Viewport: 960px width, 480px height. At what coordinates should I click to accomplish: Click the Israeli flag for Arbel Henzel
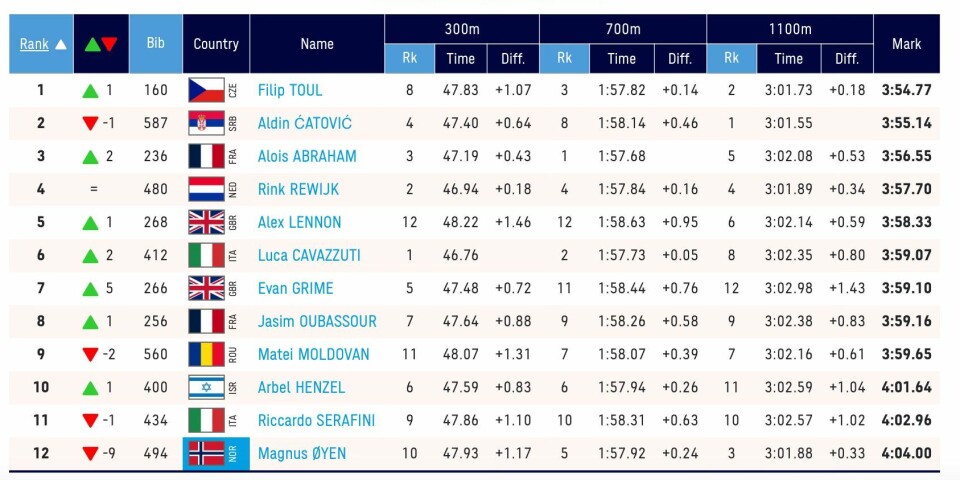(206, 387)
